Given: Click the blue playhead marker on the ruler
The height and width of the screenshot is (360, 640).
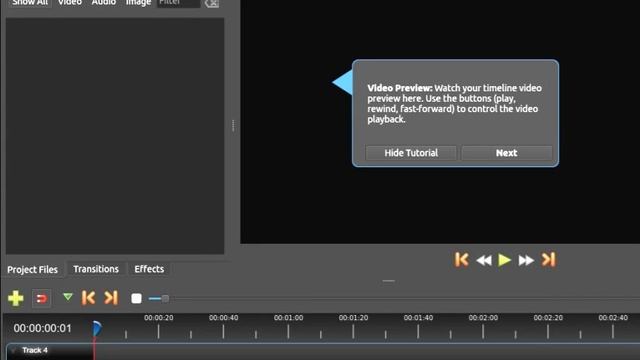Looking at the screenshot, I should (97, 328).
